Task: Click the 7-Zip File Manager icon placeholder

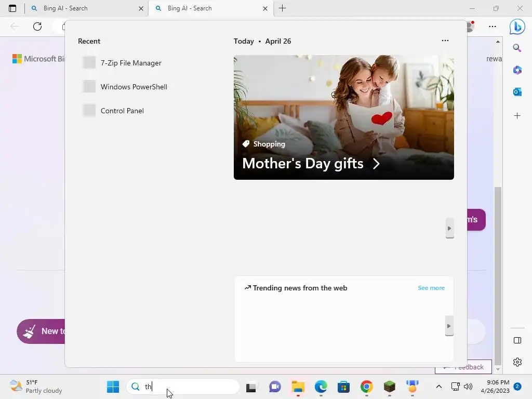Action: 89,63
